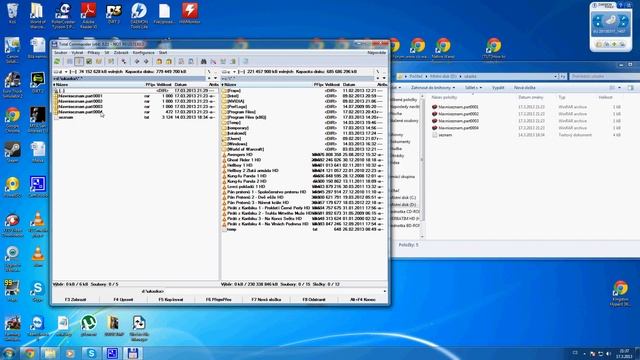Click F5 Kopírovat button
This screenshot has width=640, height=360.
pyautogui.click(x=171, y=300)
